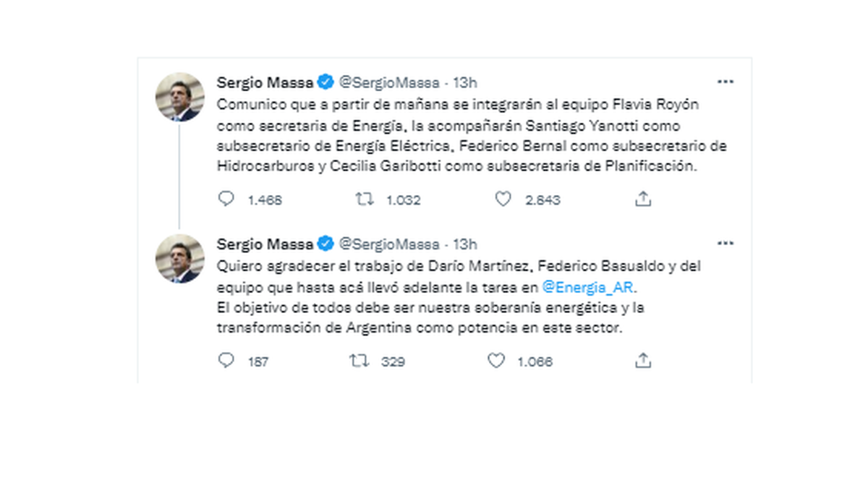The width and height of the screenshot is (868, 488).
Task: Like the tweet about Flavia Royón
Action: click(x=503, y=199)
